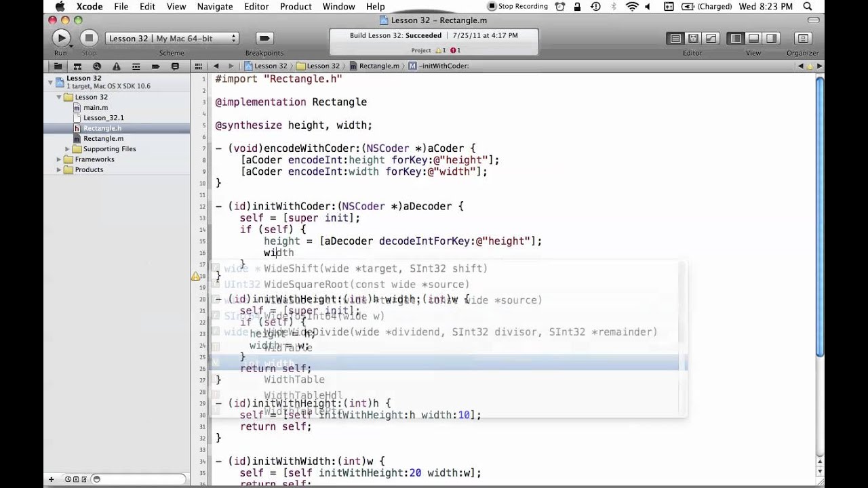Open the related files grid menu

click(x=199, y=66)
